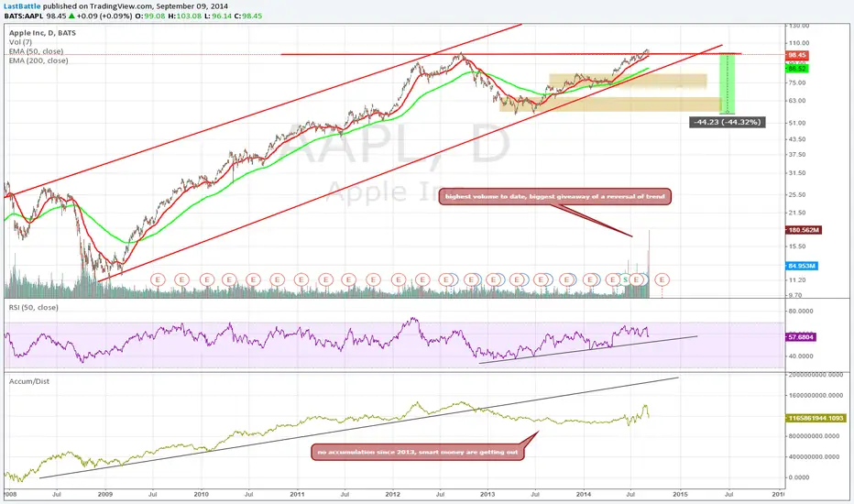Click the 180.562M volume tag

(804, 230)
